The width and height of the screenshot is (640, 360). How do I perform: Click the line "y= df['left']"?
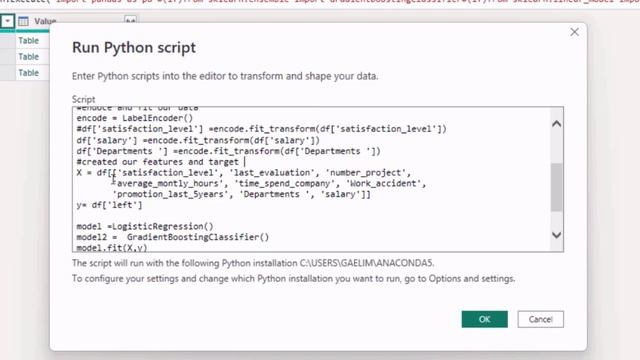[x=109, y=205]
